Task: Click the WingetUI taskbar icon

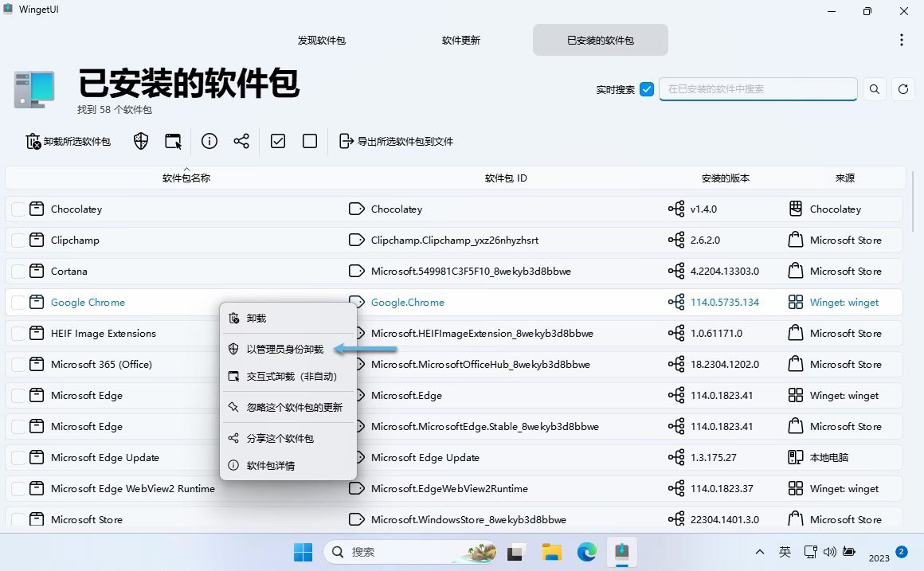Action: [622, 552]
